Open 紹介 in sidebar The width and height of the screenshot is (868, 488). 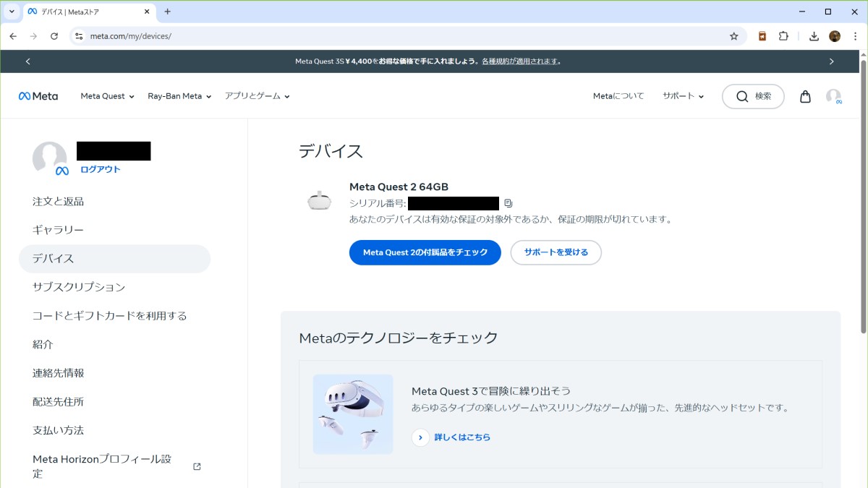(x=43, y=344)
